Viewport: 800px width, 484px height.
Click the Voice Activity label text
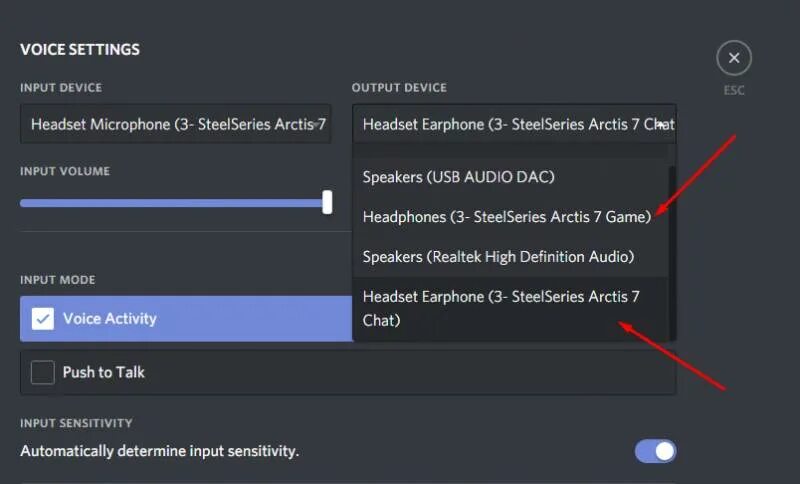(110, 319)
